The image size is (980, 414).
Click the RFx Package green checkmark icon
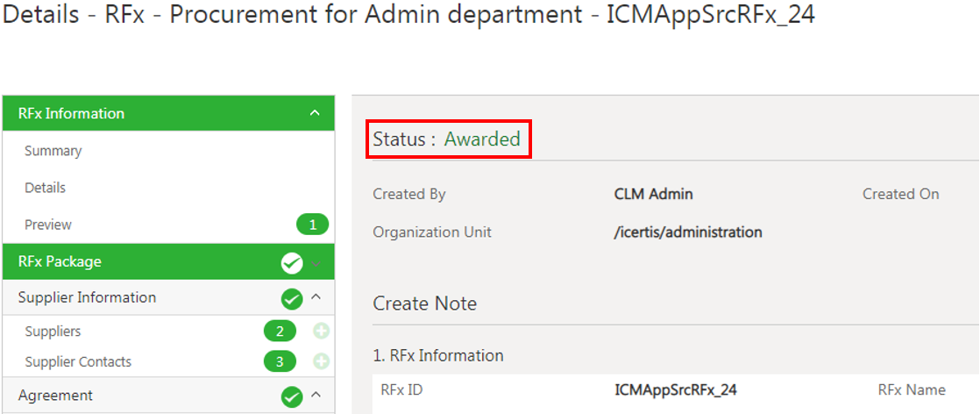tap(292, 263)
